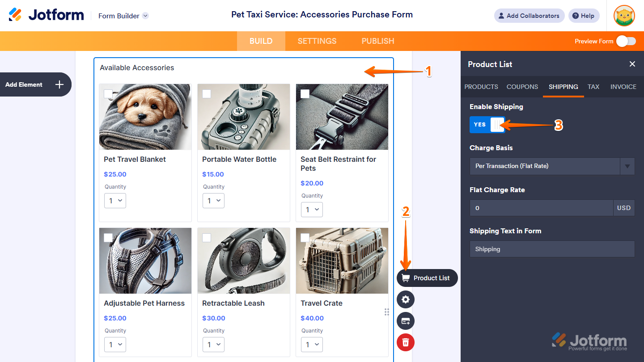Open the COUPONS tab
This screenshot has width=644, height=362.
[x=522, y=87]
